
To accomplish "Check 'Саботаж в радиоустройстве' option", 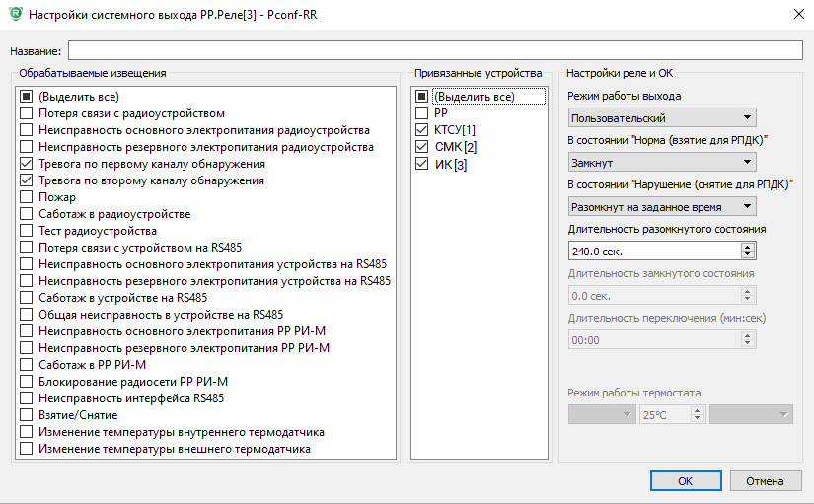I will (27, 214).
